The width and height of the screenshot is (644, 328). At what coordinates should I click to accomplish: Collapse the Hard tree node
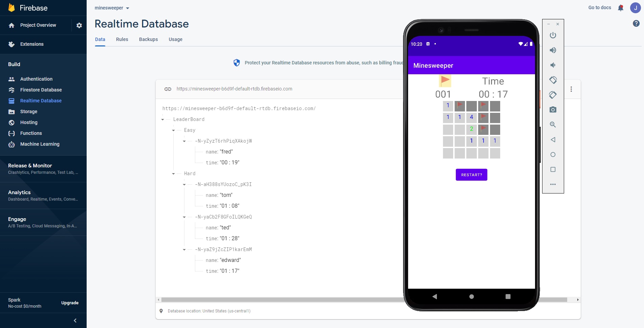[174, 174]
